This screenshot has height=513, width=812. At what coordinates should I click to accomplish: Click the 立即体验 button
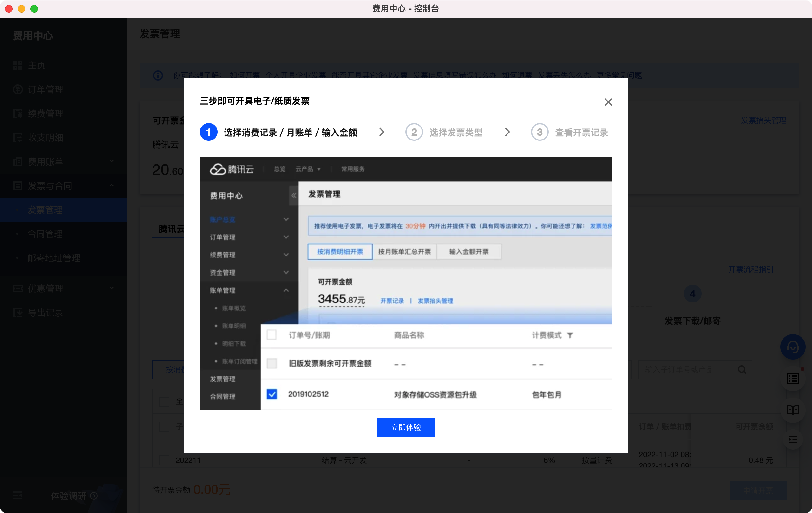coord(406,427)
